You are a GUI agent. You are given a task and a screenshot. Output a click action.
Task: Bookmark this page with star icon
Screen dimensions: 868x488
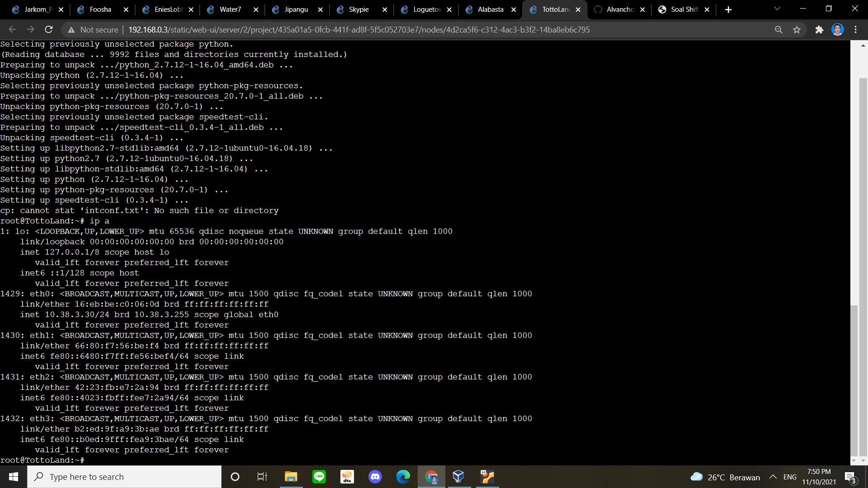point(797,30)
